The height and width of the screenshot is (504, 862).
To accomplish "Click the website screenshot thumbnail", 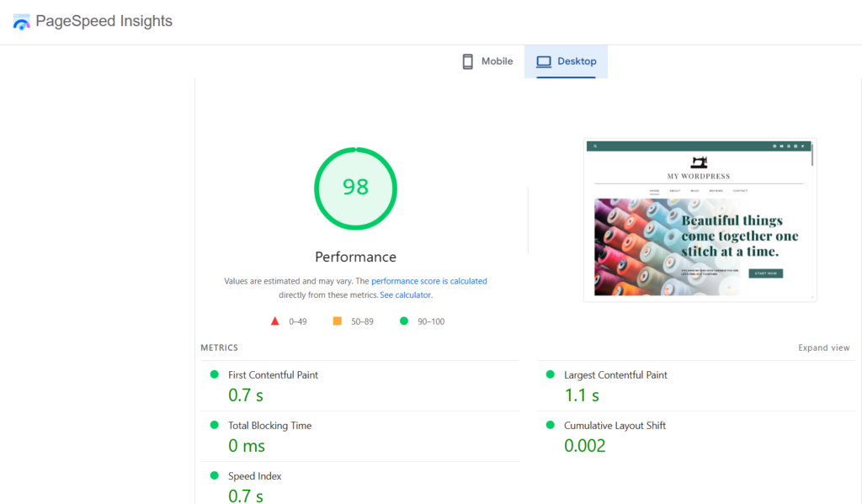I will tap(700, 220).
